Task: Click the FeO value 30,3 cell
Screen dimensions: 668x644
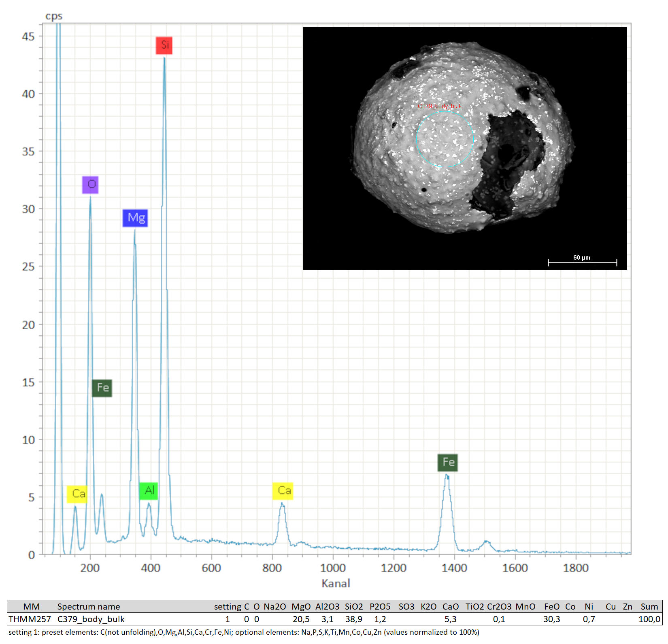Action: coord(551,619)
